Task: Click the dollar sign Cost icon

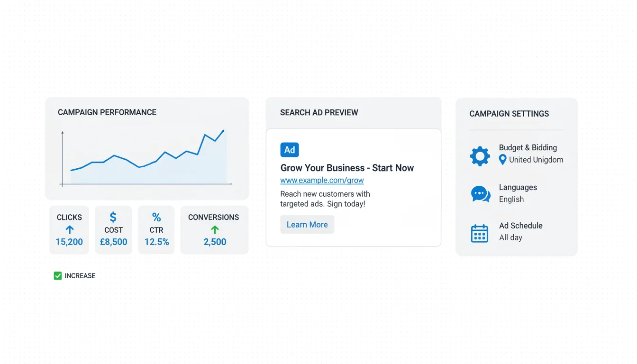Action: coord(113,217)
